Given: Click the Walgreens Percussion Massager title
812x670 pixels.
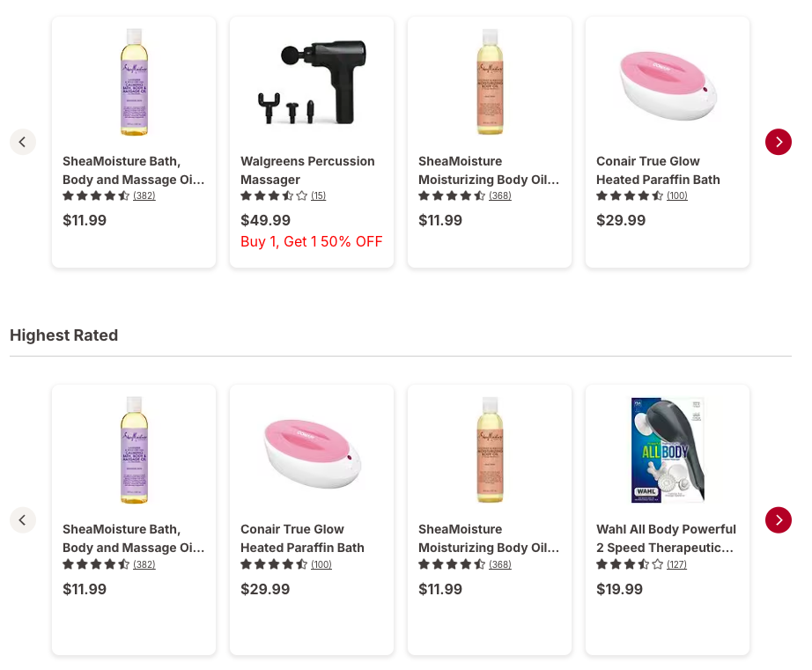Looking at the screenshot, I should click(307, 170).
